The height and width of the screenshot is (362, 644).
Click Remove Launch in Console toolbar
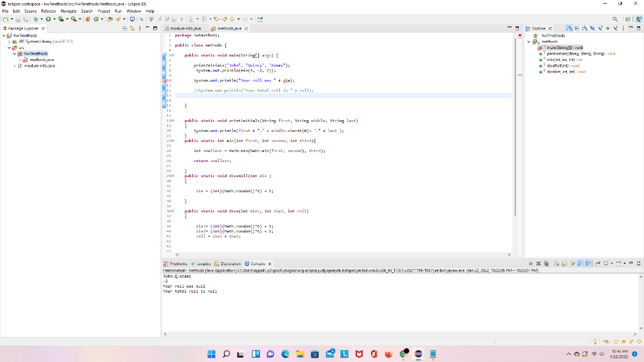pos(538,263)
